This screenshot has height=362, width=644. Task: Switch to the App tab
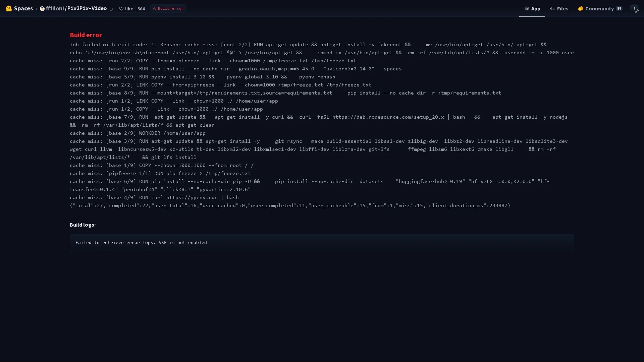click(532, 9)
